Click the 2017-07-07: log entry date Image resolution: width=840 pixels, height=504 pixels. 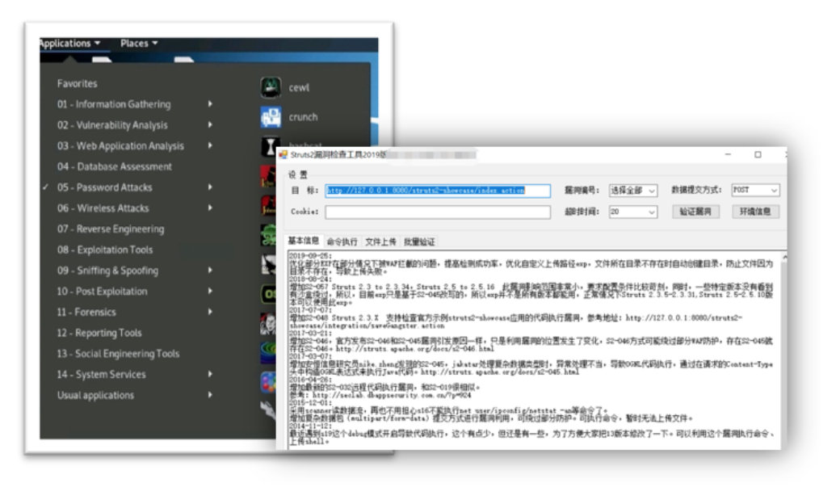coord(310,310)
